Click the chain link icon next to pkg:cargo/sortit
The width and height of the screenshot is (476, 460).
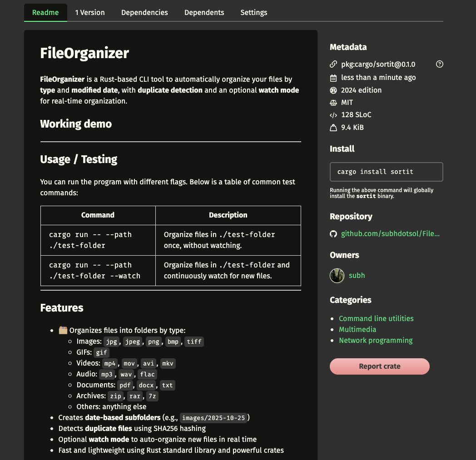point(333,64)
